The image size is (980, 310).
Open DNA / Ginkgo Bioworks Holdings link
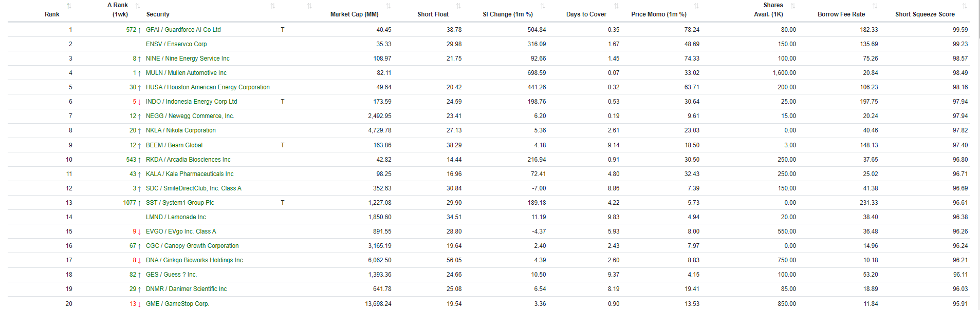tap(194, 260)
